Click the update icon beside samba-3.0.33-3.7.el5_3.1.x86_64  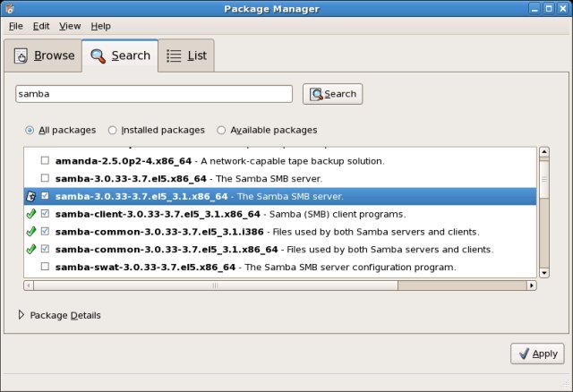tap(31, 197)
